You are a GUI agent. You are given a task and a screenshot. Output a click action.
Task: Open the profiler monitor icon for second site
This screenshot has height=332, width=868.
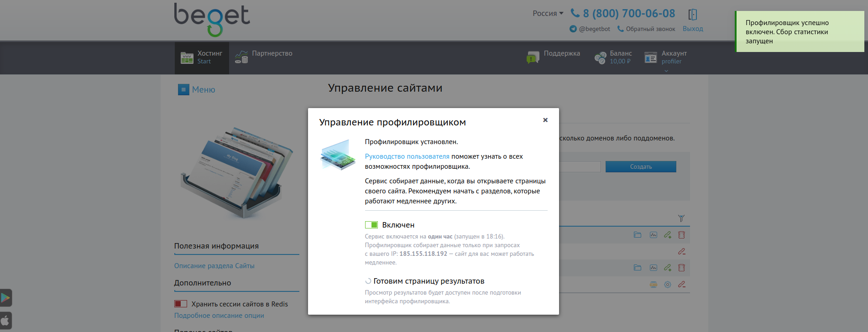654,268
